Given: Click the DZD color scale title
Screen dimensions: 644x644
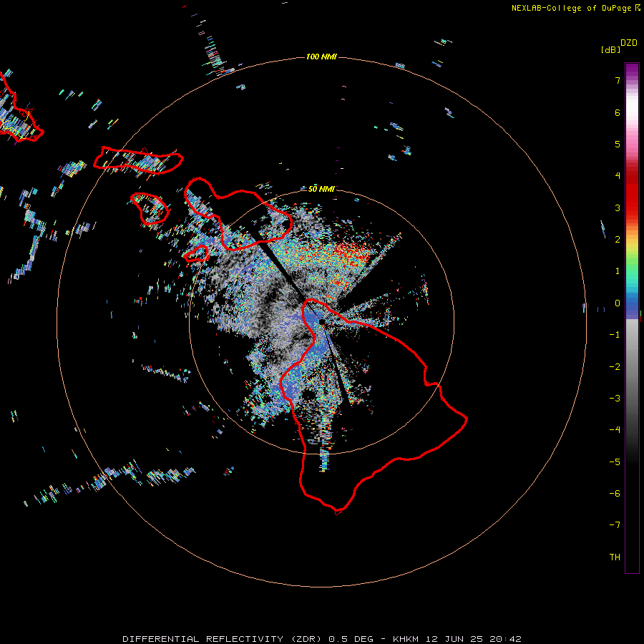Looking at the screenshot, I should 629,43.
